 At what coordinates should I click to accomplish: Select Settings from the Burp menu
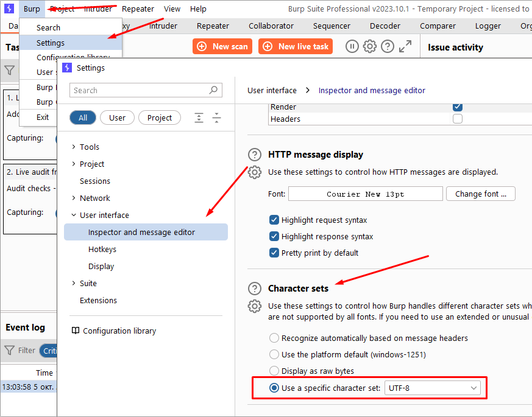(x=51, y=43)
